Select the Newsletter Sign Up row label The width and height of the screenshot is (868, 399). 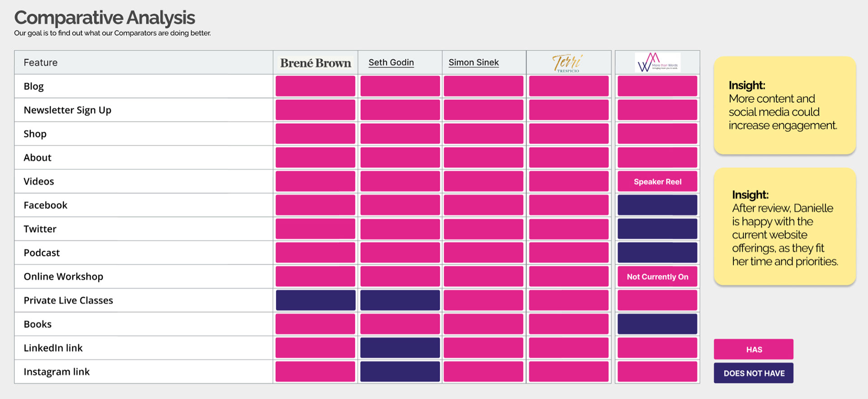point(67,110)
